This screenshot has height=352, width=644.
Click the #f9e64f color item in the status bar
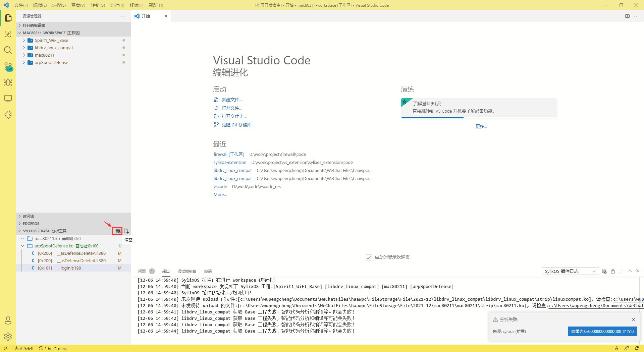click(x=24, y=348)
